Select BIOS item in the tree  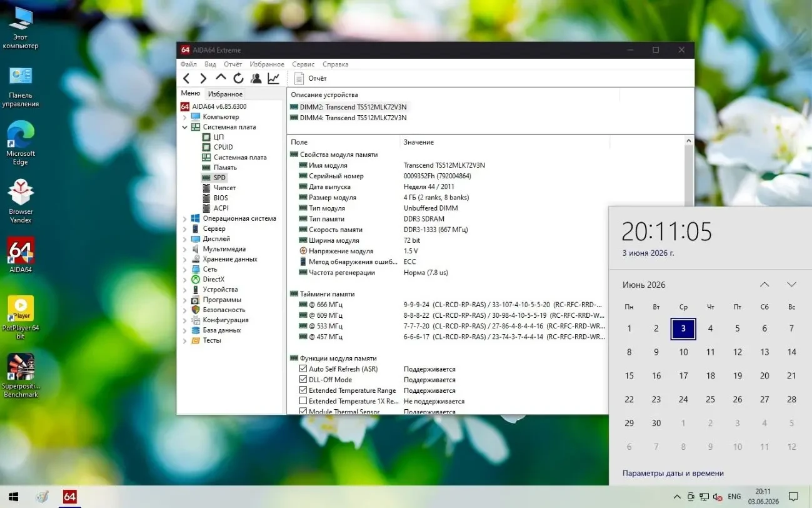(221, 198)
